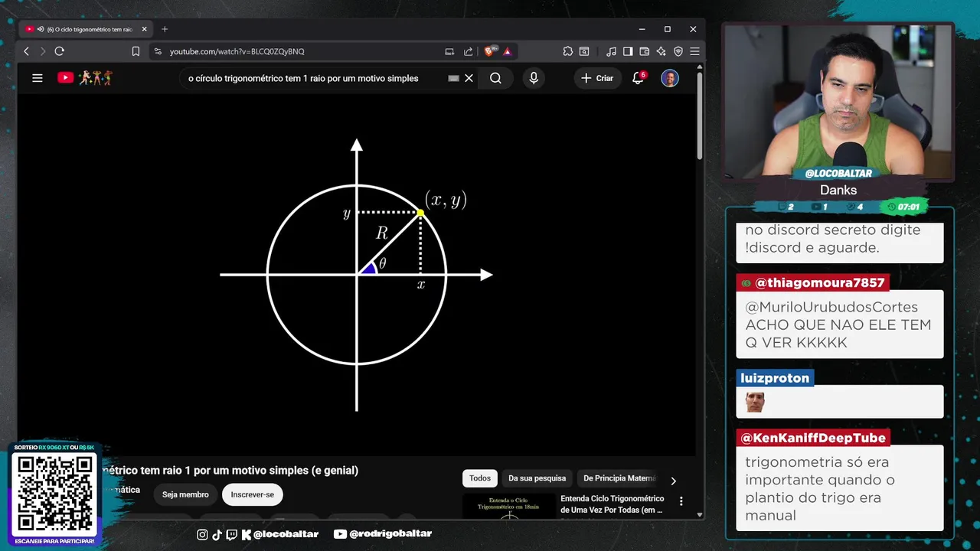Click the page vertical scrollbar
The image size is (980, 551).
(x=700, y=116)
